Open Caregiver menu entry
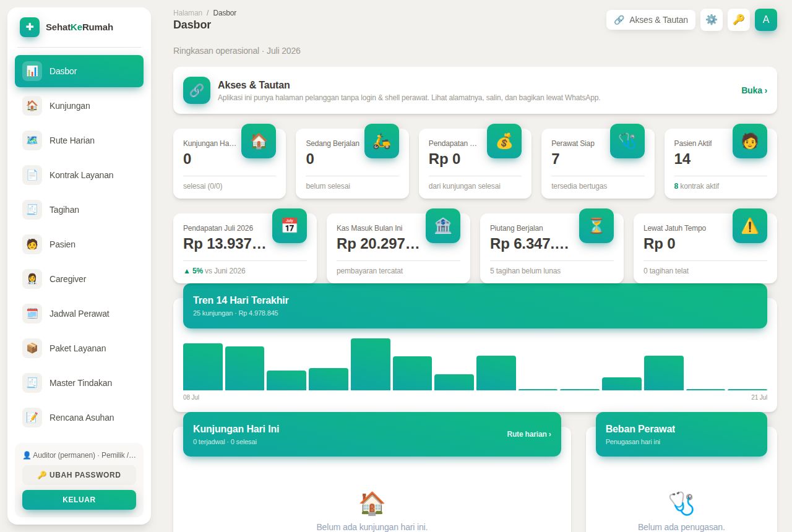The height and width of the screenshot is (532, 792). pos(79,279)
